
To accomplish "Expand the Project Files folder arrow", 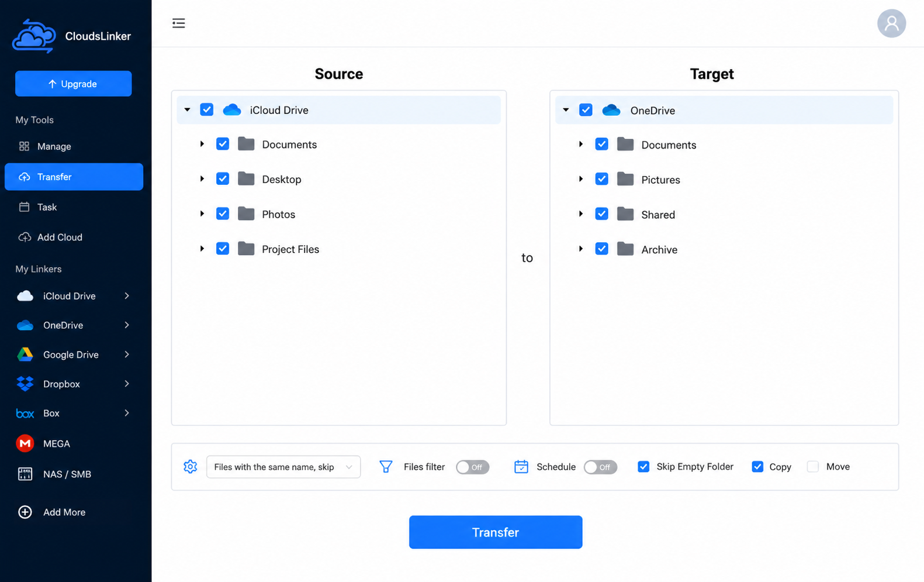I will pyautogui.click(x=202, y=249).
